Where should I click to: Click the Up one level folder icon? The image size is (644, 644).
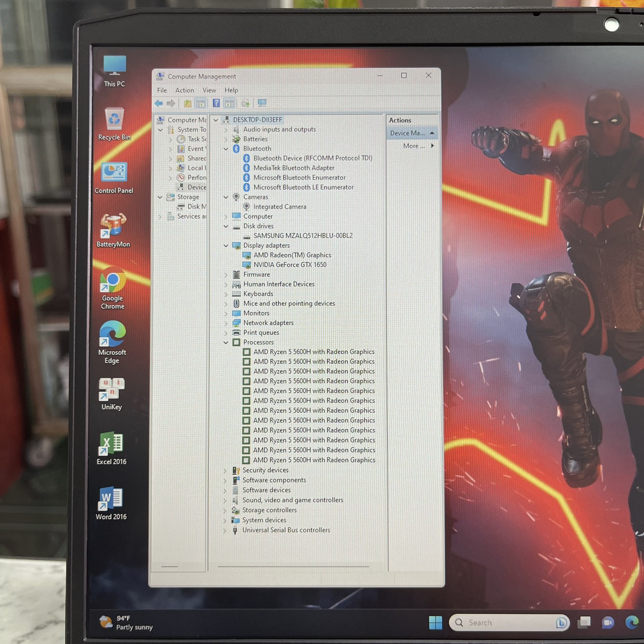(x=188, y=103)
